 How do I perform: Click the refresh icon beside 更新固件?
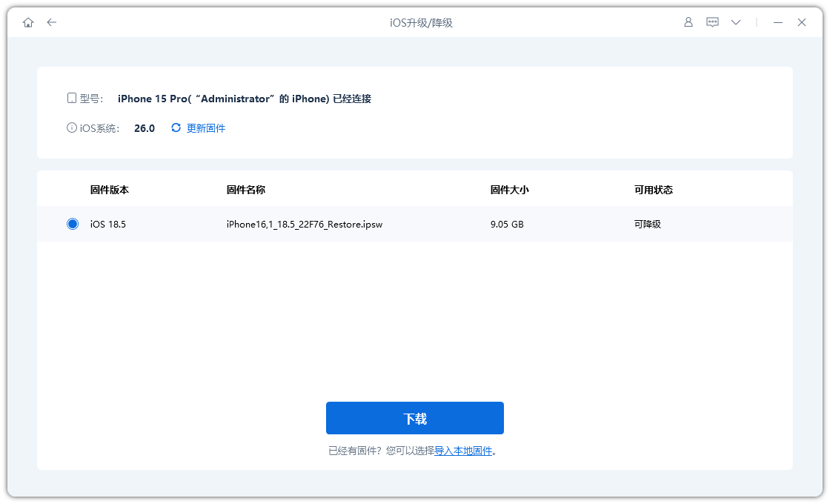tap(176, 127)
